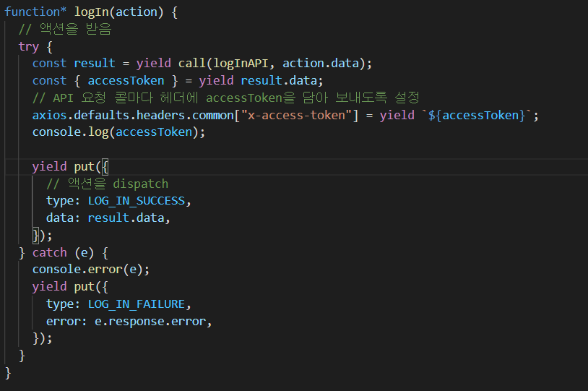Click logInAPI inside the call function
Image resolution: width=588 pixels, height=391 pixels.
coord(241,64)
